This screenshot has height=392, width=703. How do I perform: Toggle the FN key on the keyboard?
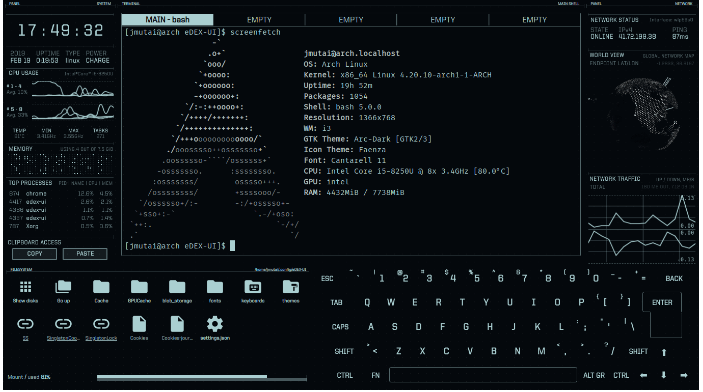pos(376,375)
